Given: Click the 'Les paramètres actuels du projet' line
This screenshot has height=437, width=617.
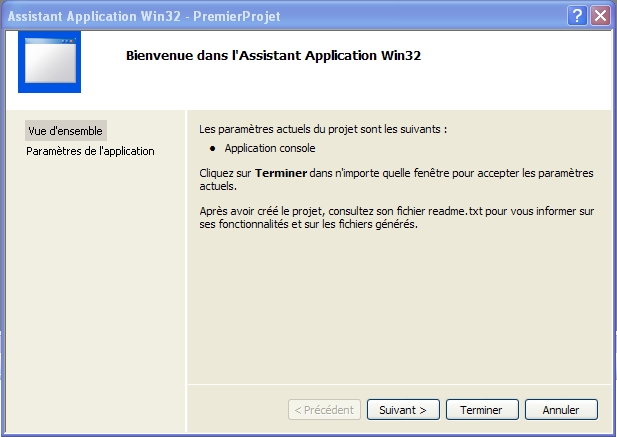Looking at the screenshot, I should point(323,130).
